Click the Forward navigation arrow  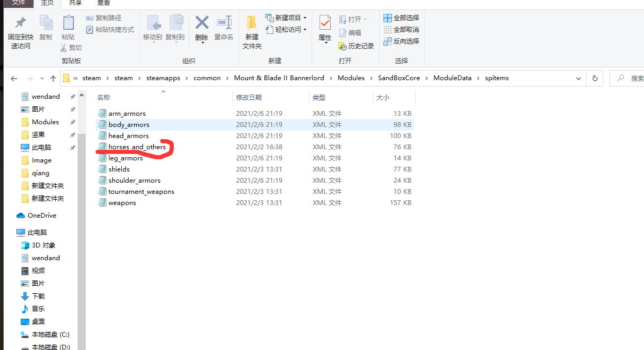pos(30,79)
